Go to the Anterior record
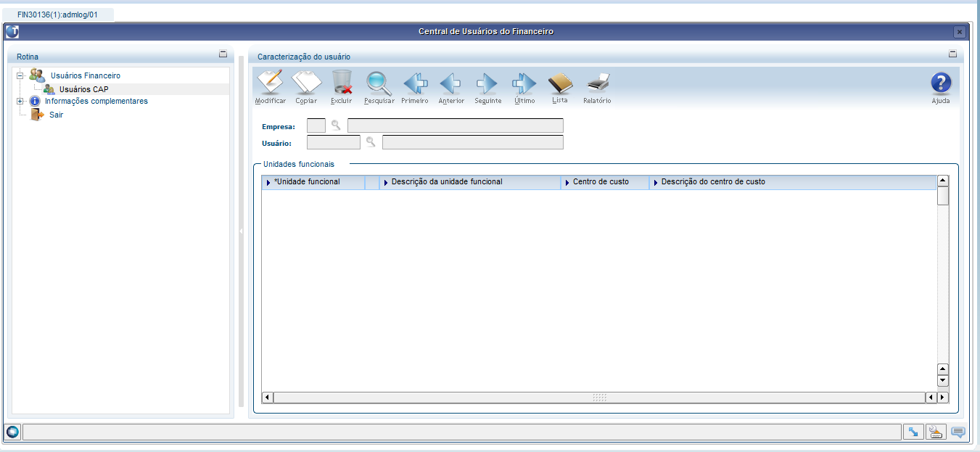980x452 pixels. [x=451, y=83]
